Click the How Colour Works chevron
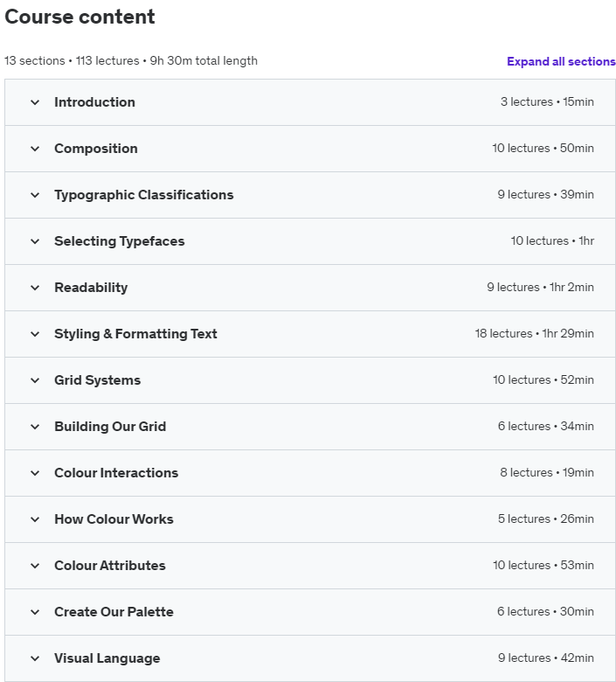The image size is (616, 682). tap(35, 519)
